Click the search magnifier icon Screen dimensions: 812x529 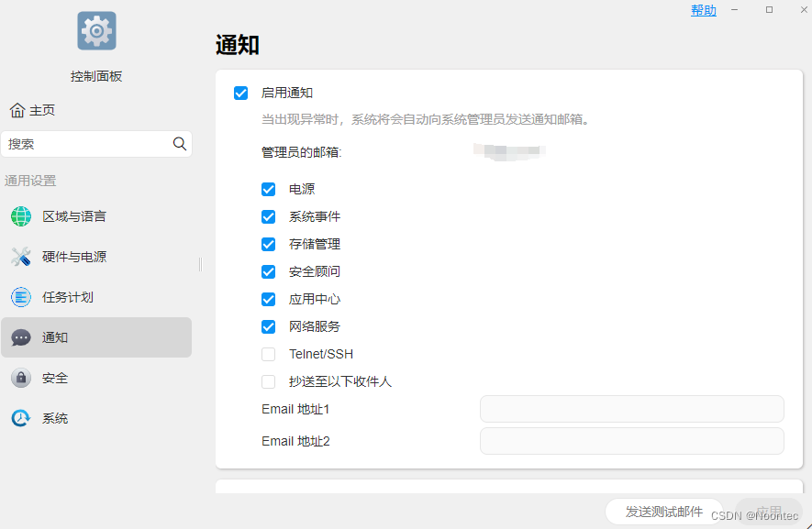(180, 144)
